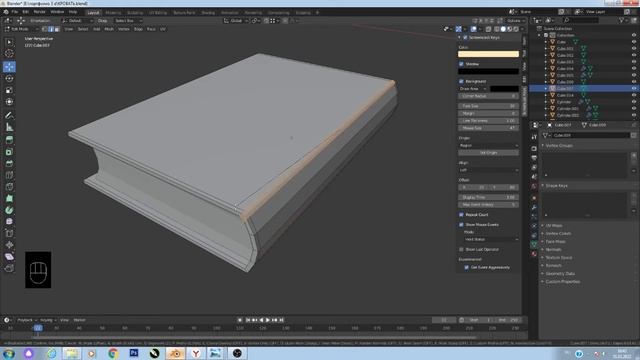Click the Set Origin button
Image resolution: width=640 pixels, height=360 pixels.
(489, 153)
